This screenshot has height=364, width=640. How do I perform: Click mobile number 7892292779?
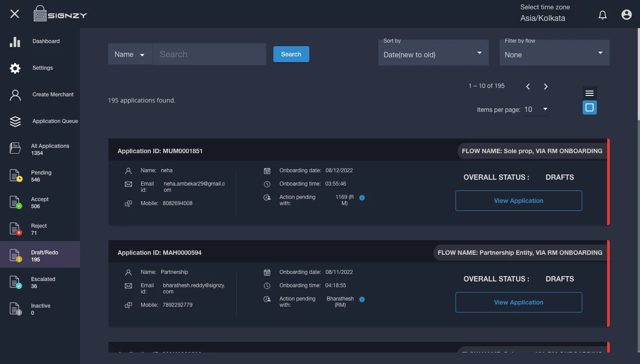[177, 305]
